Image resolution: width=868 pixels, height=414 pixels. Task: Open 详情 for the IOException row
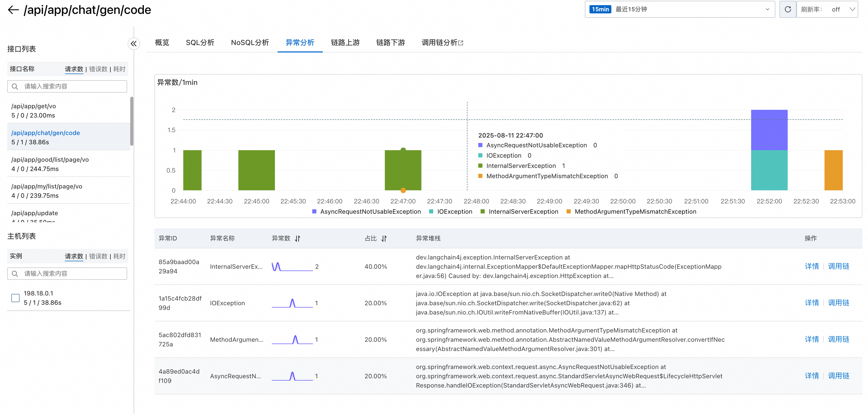point(811,303)
